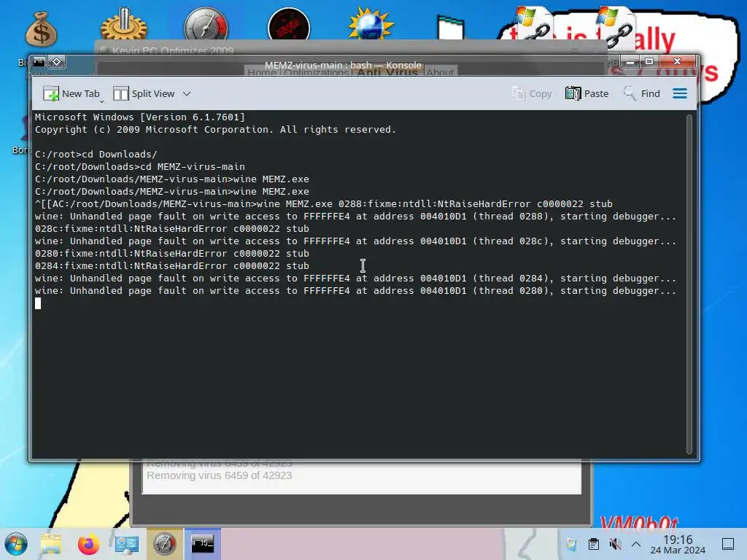Toggle the keep-above pin icon in title bar
This screenshot has width=747, height=560.
click(56, 62)
